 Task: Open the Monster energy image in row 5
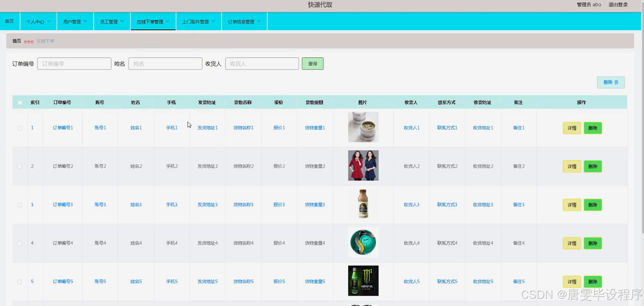pyautogui.click(x=363, y=281)
